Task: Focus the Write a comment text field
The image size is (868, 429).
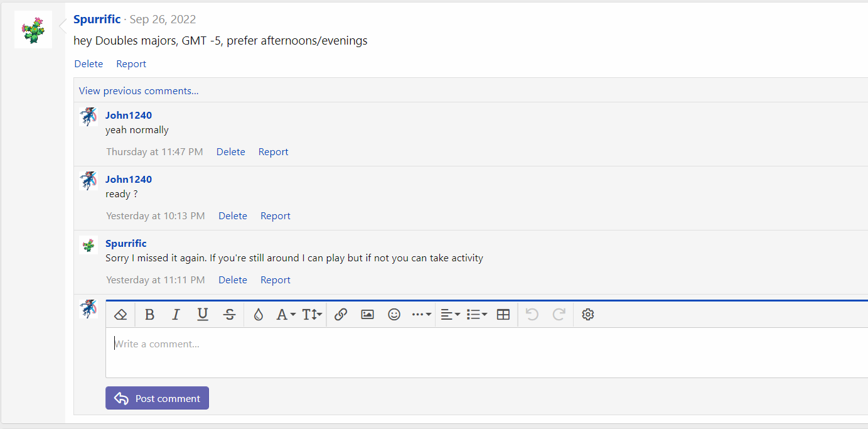Action: pyautogui.click(x=486, y=352)
